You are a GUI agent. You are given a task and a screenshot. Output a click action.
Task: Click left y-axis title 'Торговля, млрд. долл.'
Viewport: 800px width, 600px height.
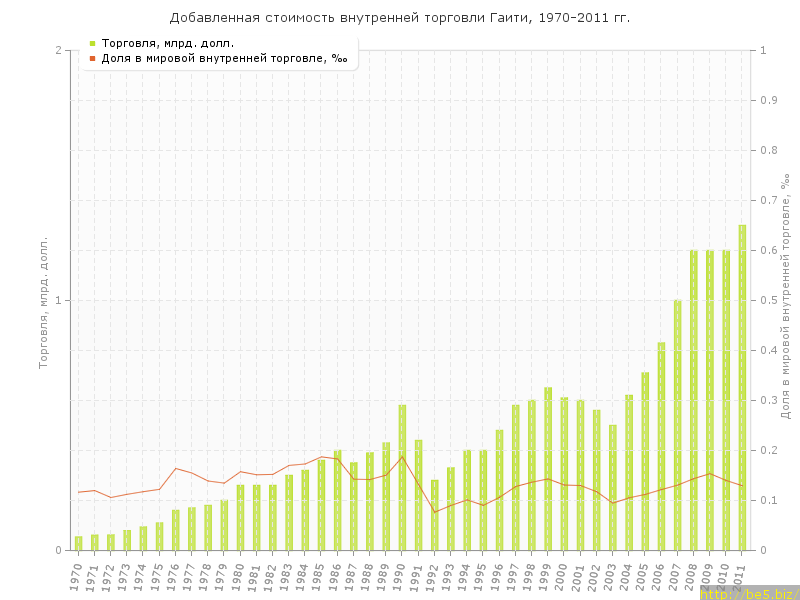43,302
